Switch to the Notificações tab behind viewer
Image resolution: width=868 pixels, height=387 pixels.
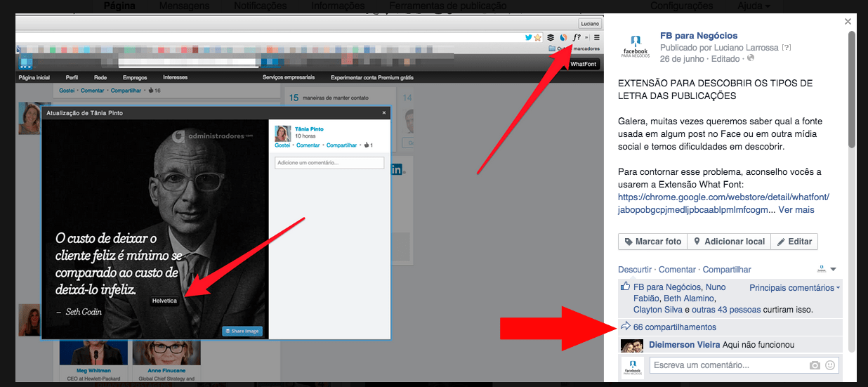[261, 6]
